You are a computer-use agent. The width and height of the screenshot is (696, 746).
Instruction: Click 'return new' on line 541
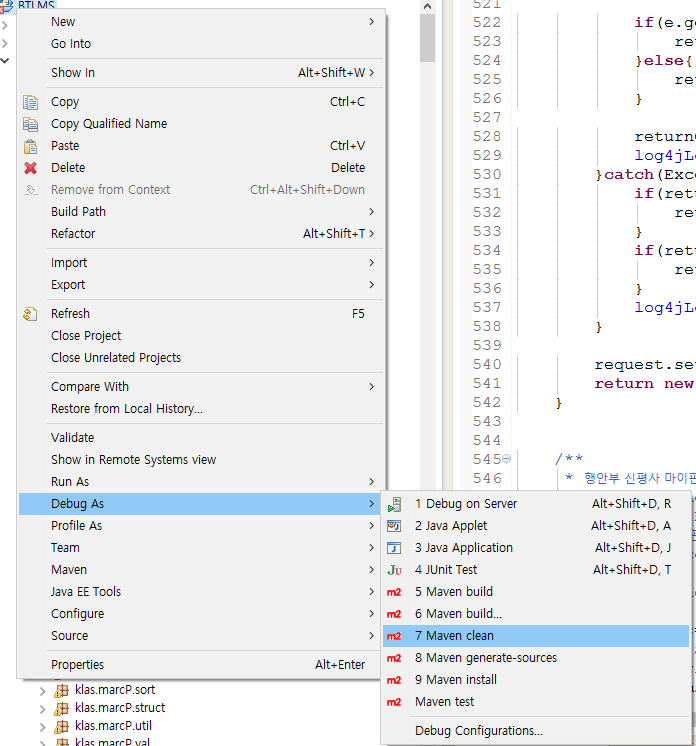(644, 383)
